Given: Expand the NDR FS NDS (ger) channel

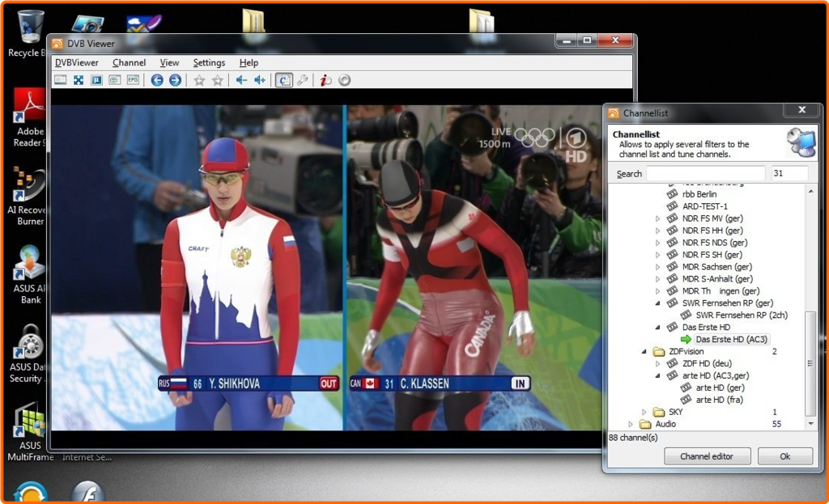Looking at the screenshot, I should coord(657,243).
